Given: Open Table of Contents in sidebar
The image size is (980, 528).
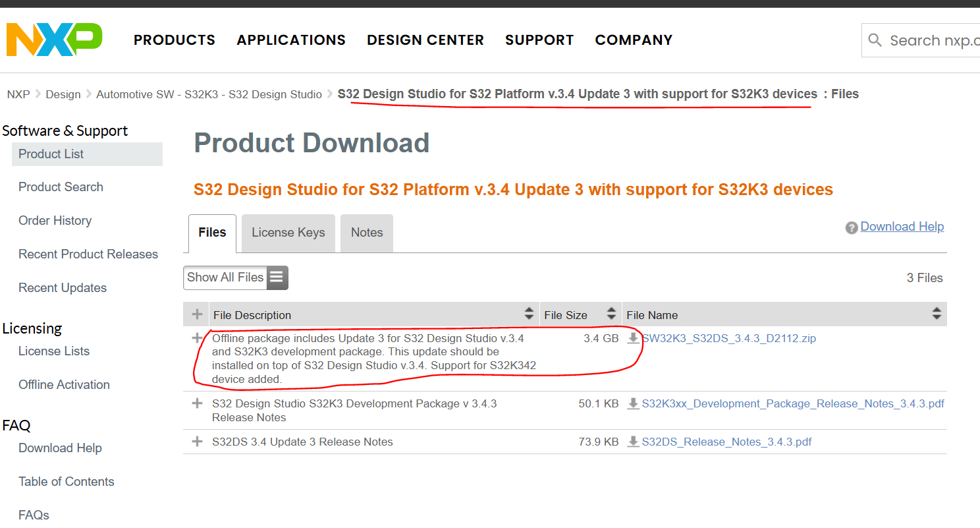Looking at the screenshot, I should [x=67, y=482].
